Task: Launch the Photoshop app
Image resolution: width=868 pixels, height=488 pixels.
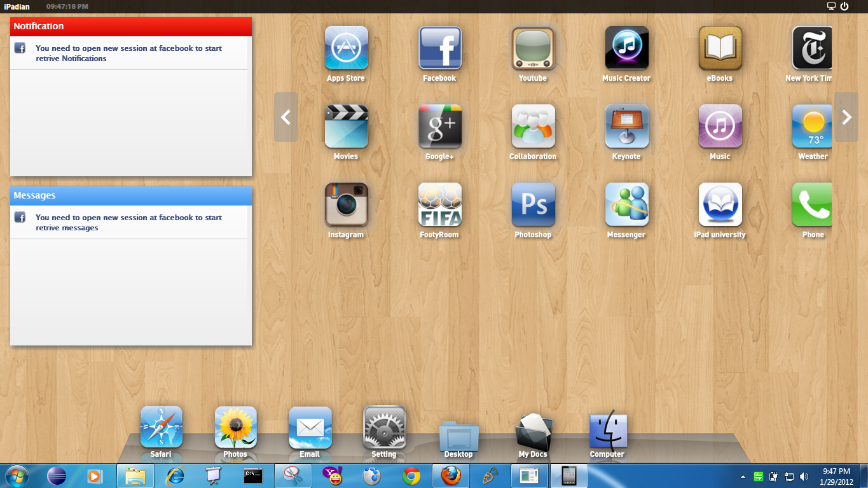Action: pos(534,204)
